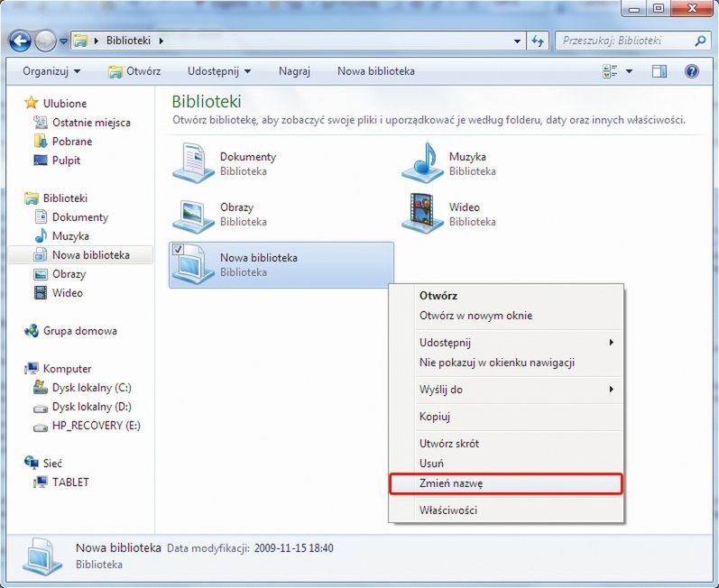Image resolution: width=719 pixels, height=588 pixels.
Task: Select Dokumenty under Biblioteki in sidebar
Action: pos(79,216)
